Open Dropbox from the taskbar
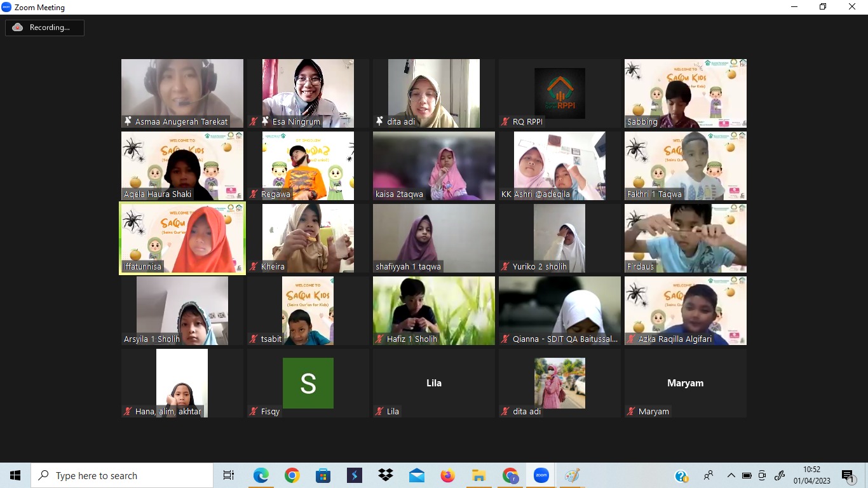This screenshot has height=488, width=868. pyautogui.click(x=386, y=475)
